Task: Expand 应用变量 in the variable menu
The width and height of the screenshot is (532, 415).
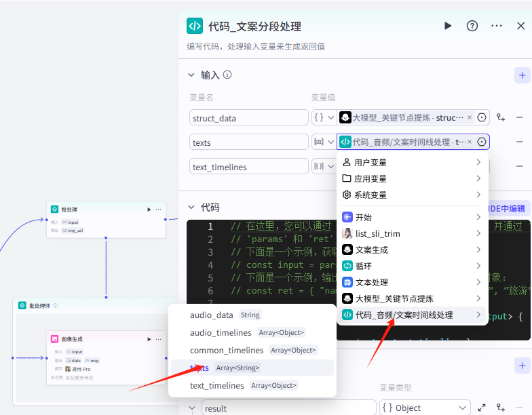Action: point(413,178)
